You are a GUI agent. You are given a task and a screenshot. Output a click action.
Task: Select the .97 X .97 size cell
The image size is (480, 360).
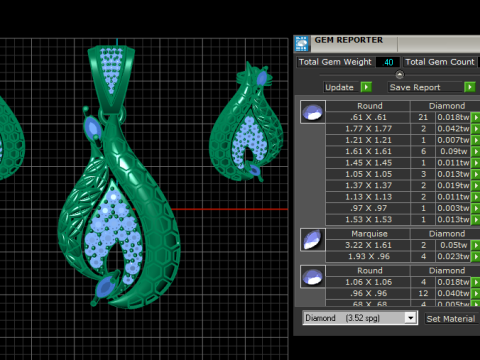368,208
